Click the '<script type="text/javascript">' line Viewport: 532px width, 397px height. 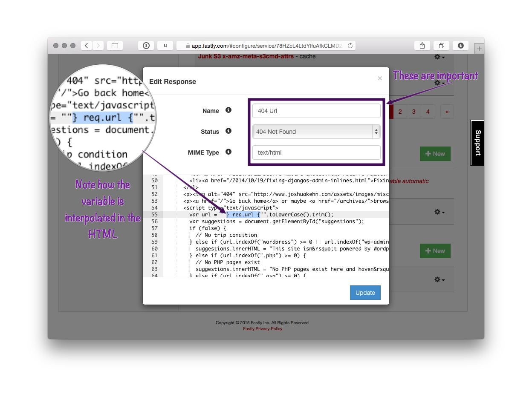pos(231,207)
